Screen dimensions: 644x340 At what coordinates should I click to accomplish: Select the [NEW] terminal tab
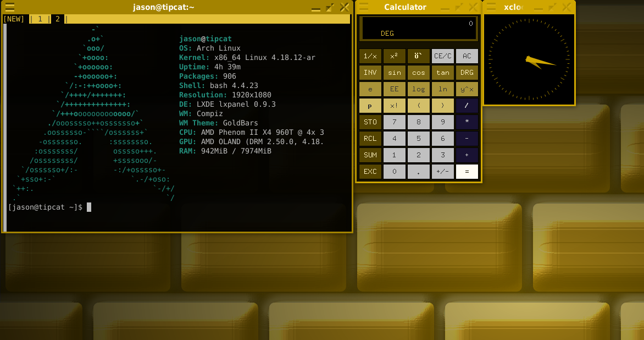(14, 19)
